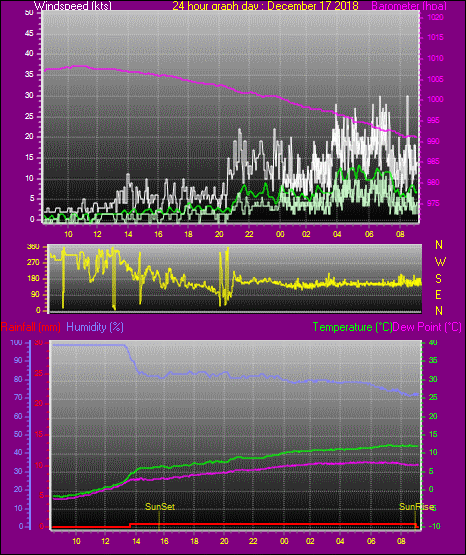Viewport: 466px width, 555px height.
Task: Click the barometer scale value 975
Action: tap(433, 203)
